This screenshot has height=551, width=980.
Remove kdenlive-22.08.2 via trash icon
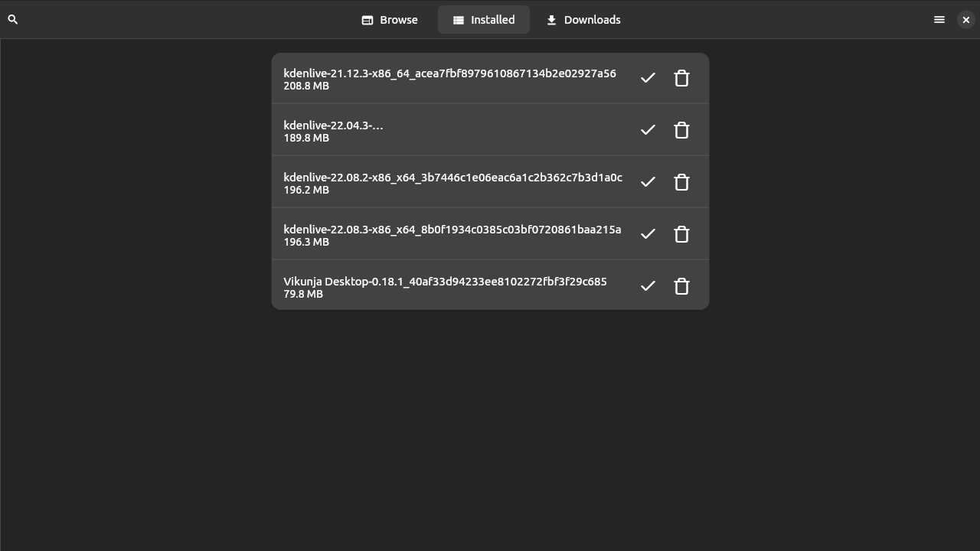681,182
